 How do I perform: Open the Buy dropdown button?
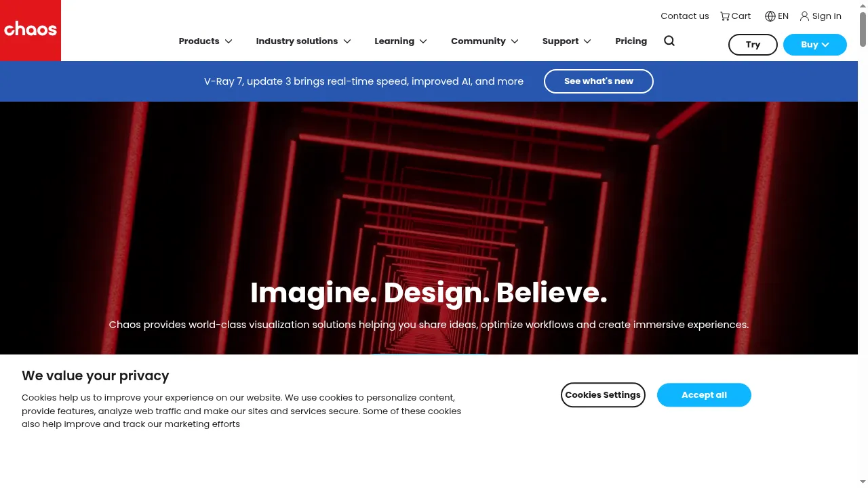[814, 45]
